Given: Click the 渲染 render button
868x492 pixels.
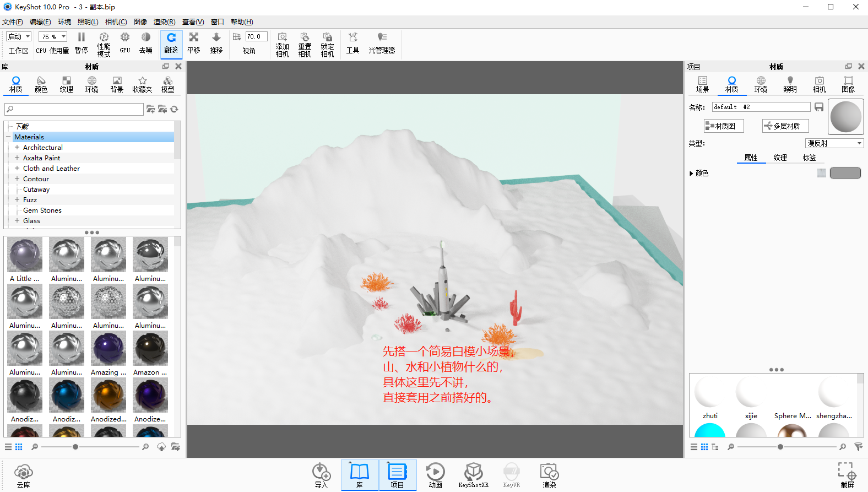Looking at the screenshot, I should (549, 476).
